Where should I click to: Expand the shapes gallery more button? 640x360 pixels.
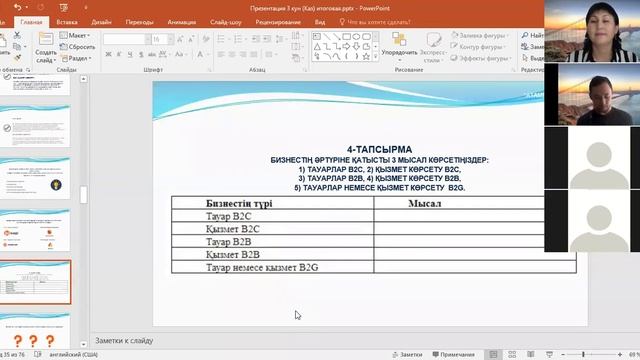[x=376, y=57]
